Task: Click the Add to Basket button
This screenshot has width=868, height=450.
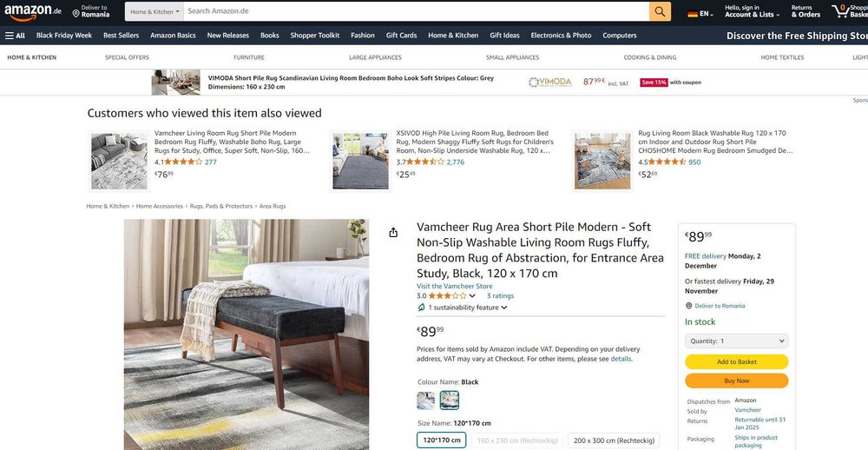Action: 736,362
